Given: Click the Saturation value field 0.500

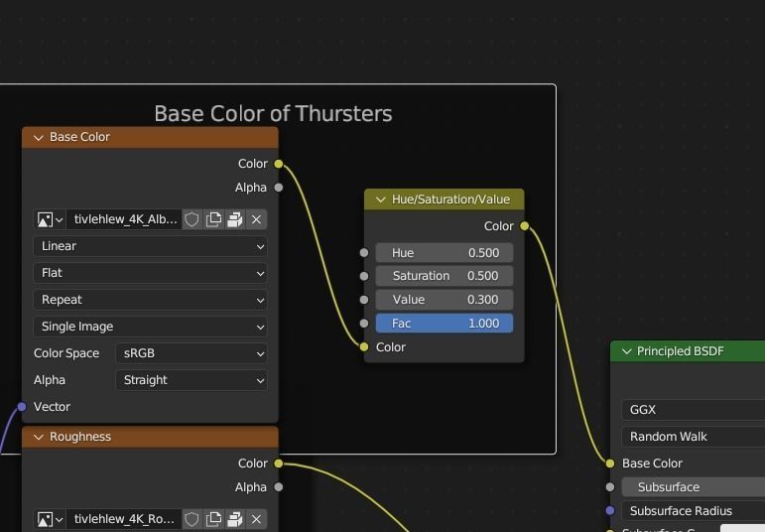Looking at the screenshot, I should pos(444,276).
